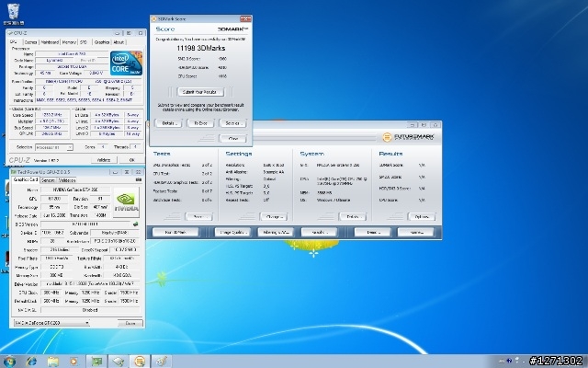Viewport: 588px width, 368px height.
Task: Click the 11198 3DMarks score text
Action: point(201,48)
